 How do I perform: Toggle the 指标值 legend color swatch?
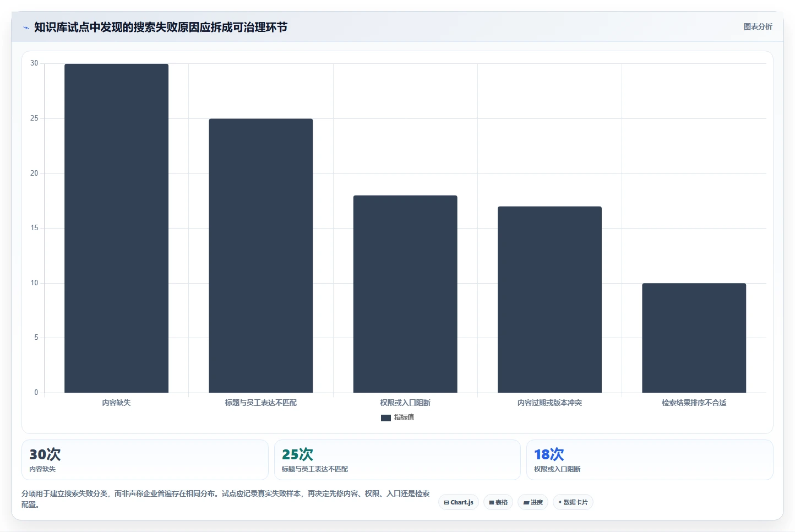386,418
